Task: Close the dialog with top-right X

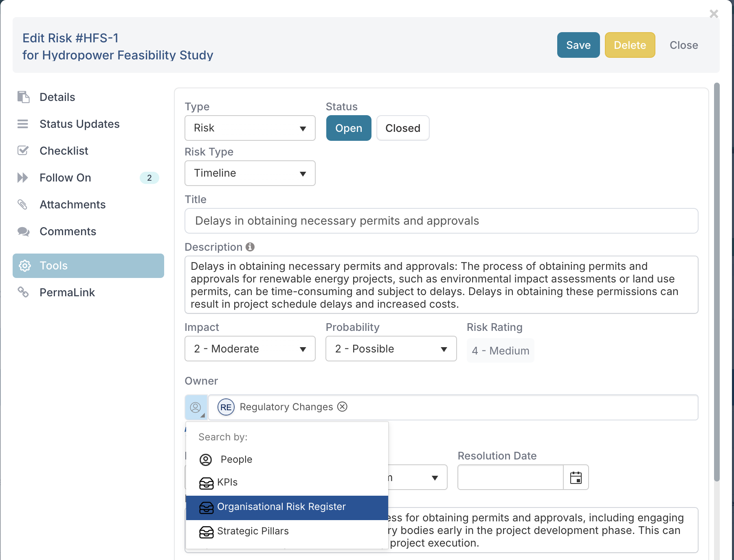Action: pos(714,14)
